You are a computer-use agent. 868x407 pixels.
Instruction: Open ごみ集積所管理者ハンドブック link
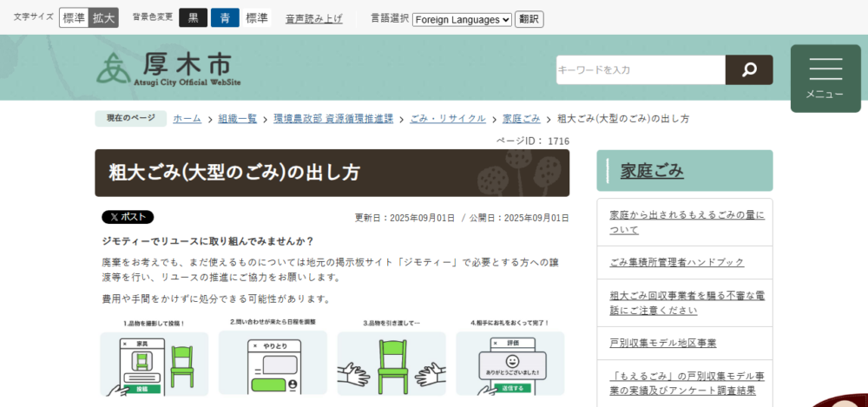point(676,262)
